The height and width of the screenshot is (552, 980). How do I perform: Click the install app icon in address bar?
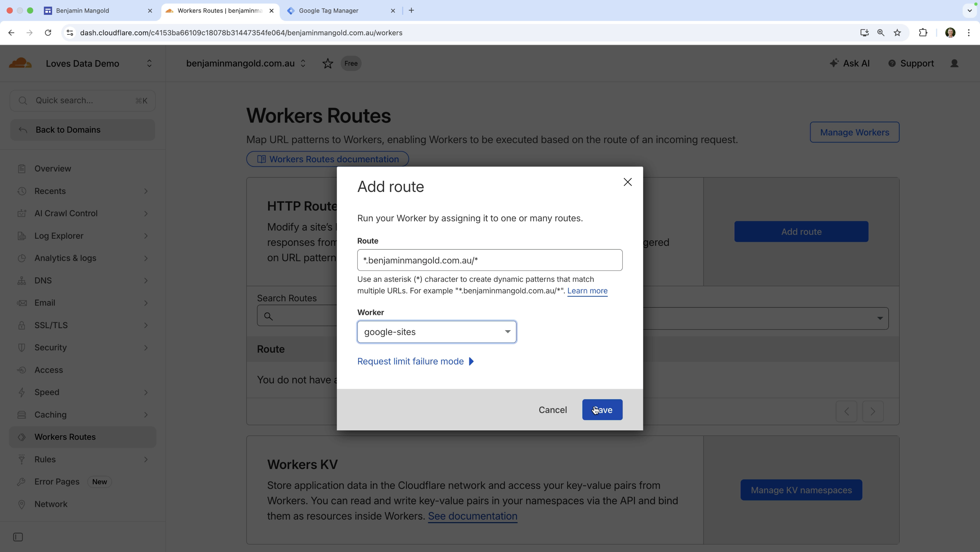[x=864, y=33]
